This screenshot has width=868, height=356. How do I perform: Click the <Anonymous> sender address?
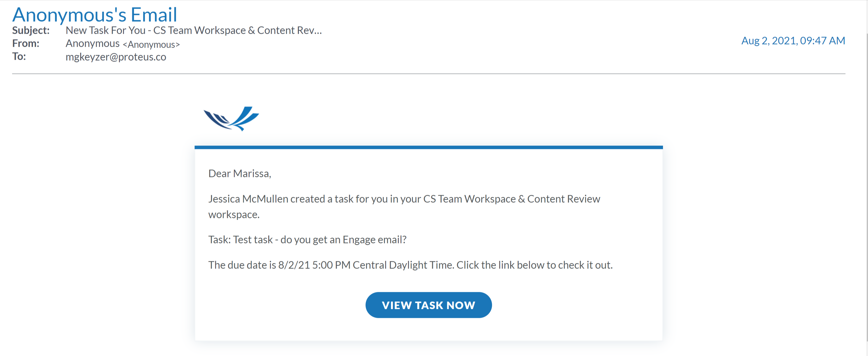(x=151, y=44)
